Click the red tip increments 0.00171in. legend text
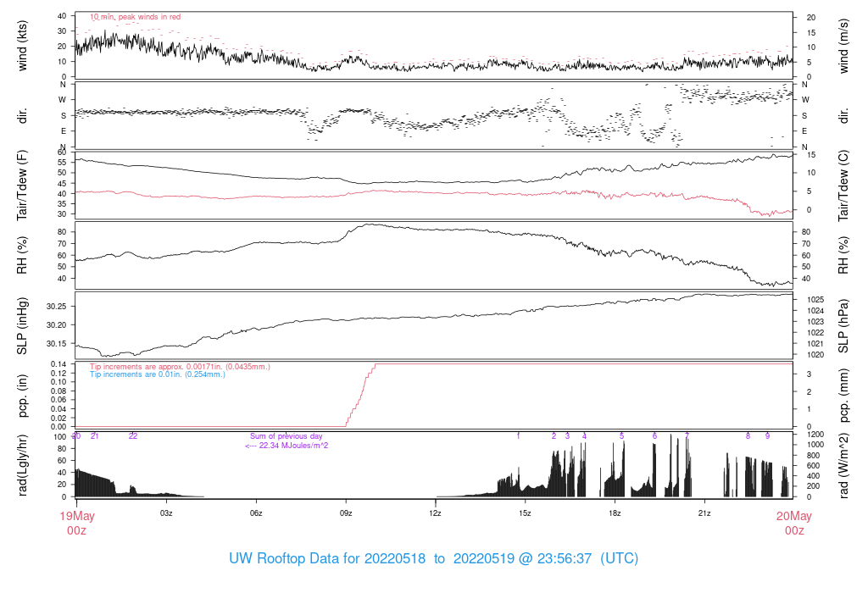Viewport: 868px width, 593px height. pos(180,366)
